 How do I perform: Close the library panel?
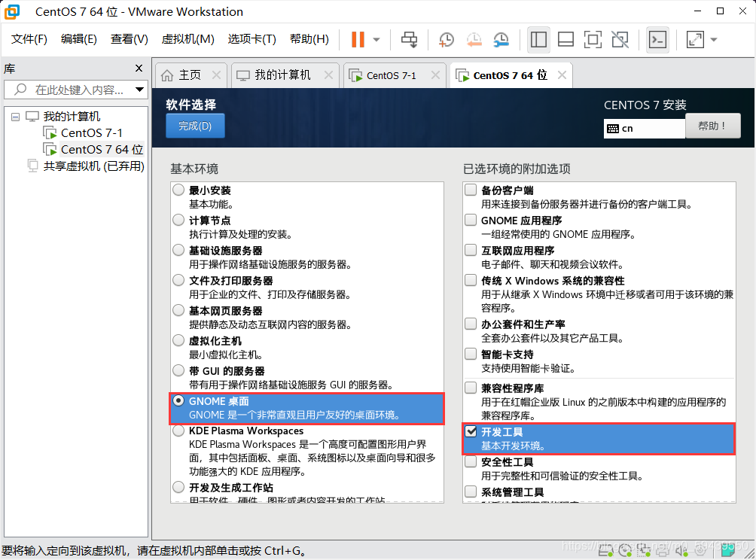pyautogui.click(x=139, y=68)
